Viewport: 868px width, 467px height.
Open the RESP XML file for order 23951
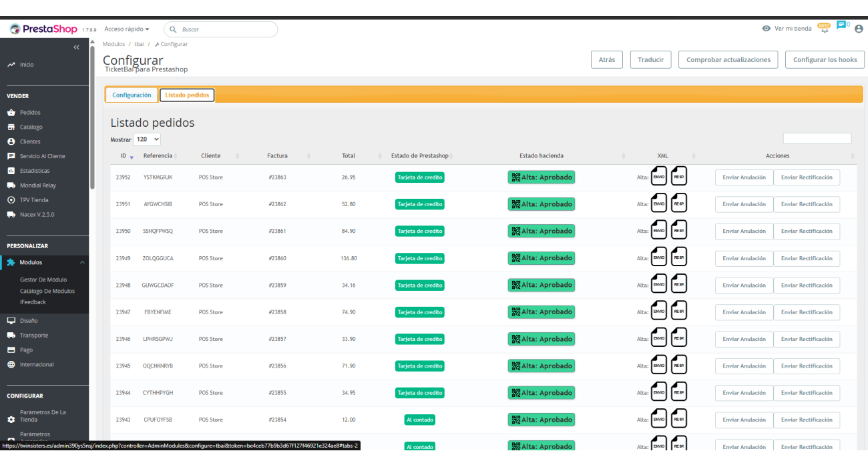679,204
